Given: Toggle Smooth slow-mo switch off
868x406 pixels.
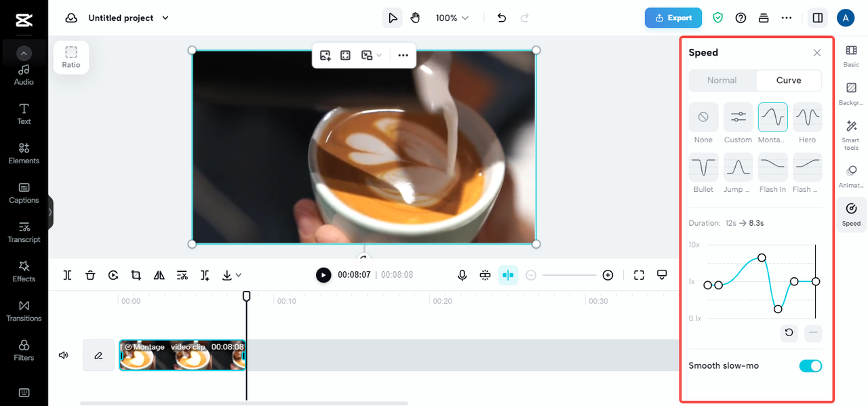Looking at the screenshot, I should (810, 366).
